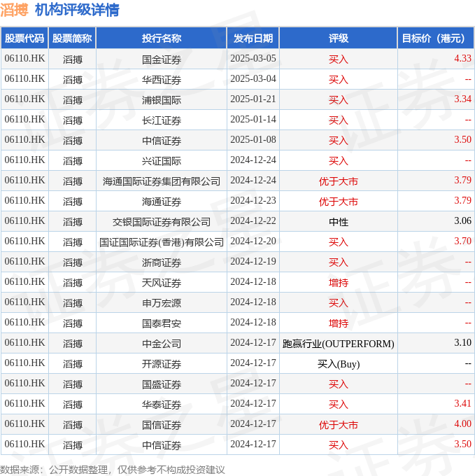475x476 pixels.
Task: Click the date 2024-12-22
Action: click(253, 220)
